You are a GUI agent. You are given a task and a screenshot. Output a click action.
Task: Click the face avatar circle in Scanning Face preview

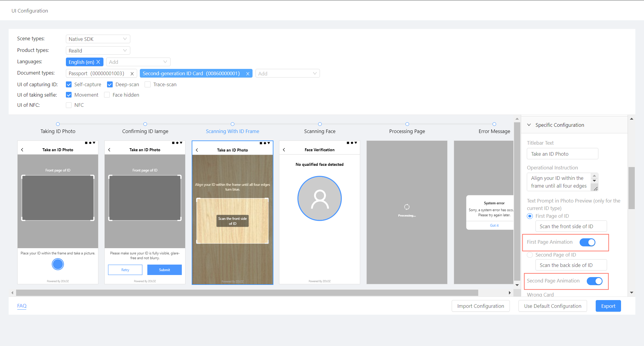click(320, 198)
